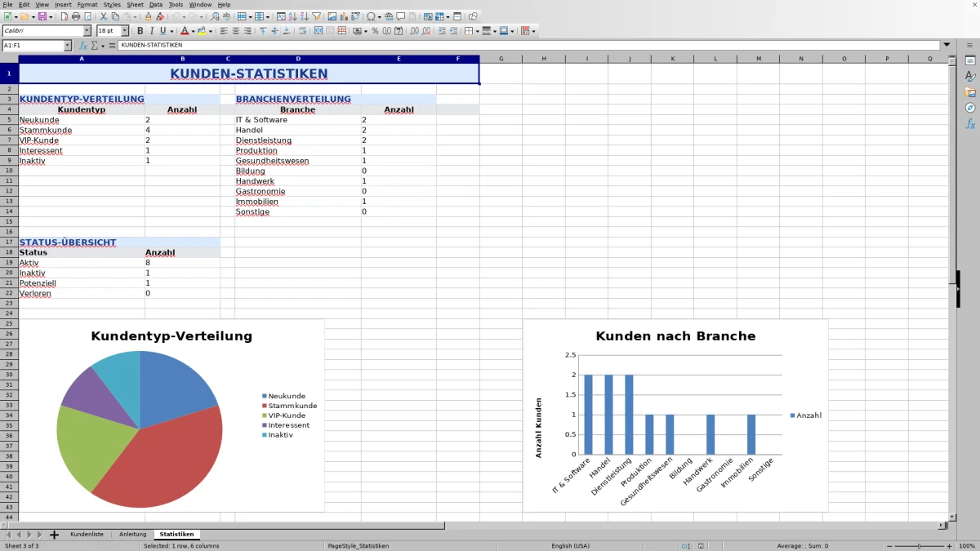The image size is (980, 551).
Task: Switch to the Anleitung sheet tab
Action: [x=132, y=534]
